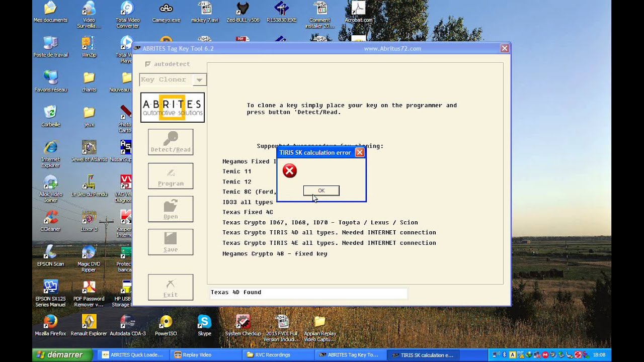Switch to Replay Video taskbar item

point(205,355)
